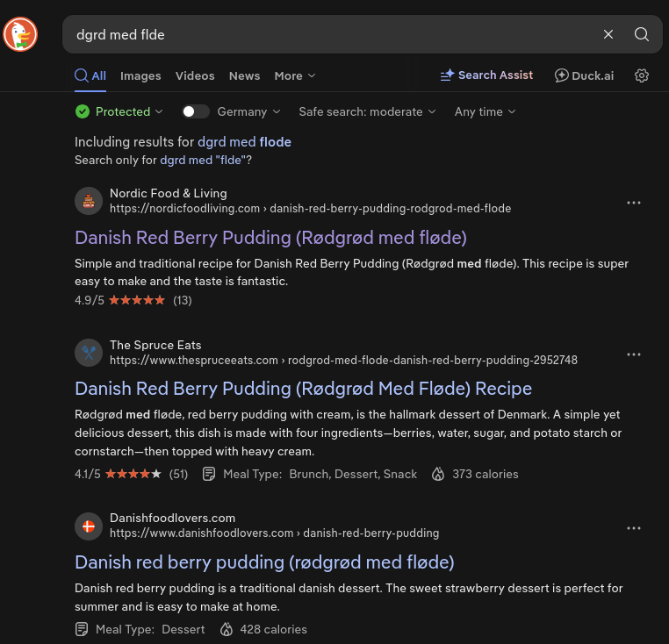Viewport: 669px width, 644px height.
Task: Click into the search input field
Action: coord(333,34)
